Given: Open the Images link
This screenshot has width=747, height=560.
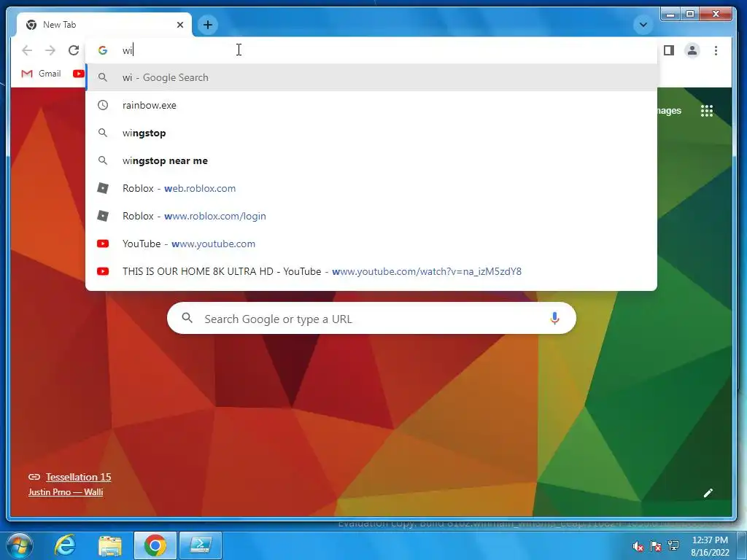Looking at the screenshot, I should [x=670, y=111].
